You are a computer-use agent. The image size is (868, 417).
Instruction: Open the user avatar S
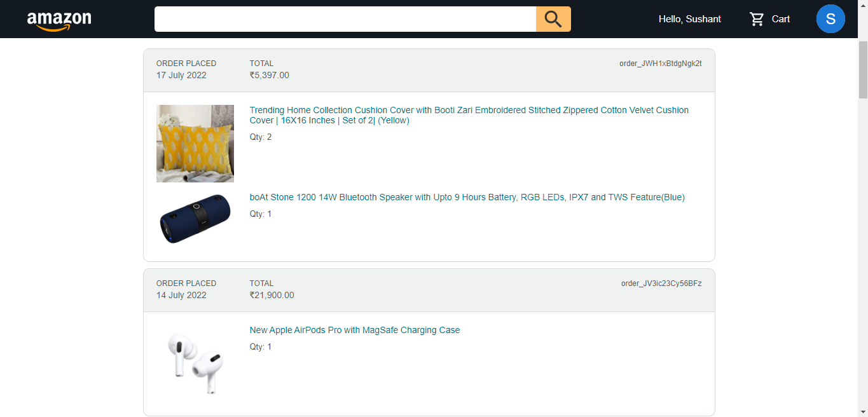[x=830, y=19]
